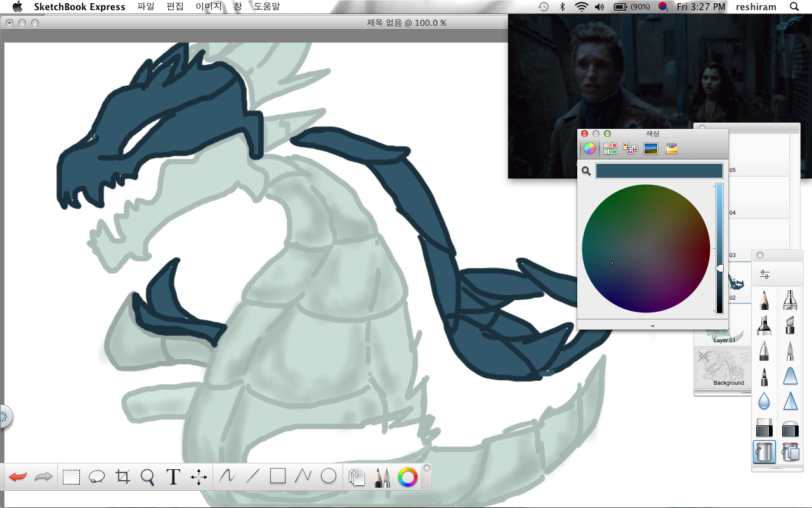Activate the Zoom magnifier tool

[x=148, y=477]
